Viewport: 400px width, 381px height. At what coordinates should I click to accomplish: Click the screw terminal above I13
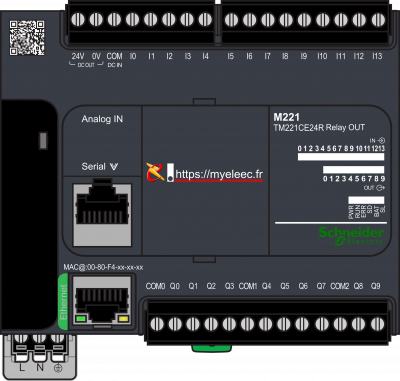[378, 20]
